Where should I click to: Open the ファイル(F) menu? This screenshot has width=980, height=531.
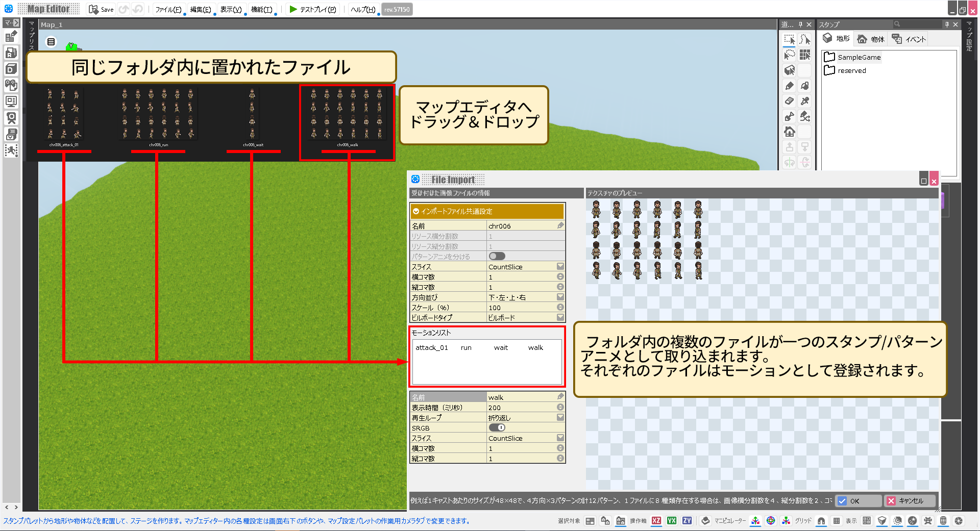point(168,9)
